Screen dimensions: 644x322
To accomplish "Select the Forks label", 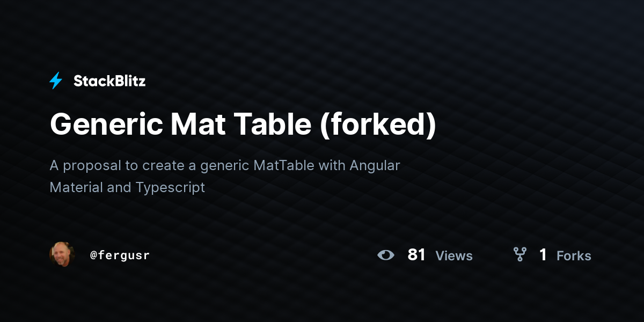I will click(574, 256).
